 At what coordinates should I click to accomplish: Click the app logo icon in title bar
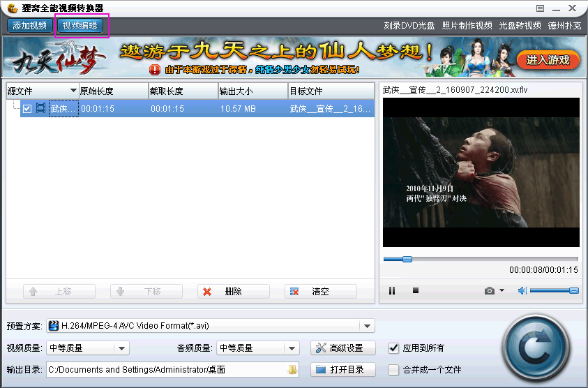(12, 8)
